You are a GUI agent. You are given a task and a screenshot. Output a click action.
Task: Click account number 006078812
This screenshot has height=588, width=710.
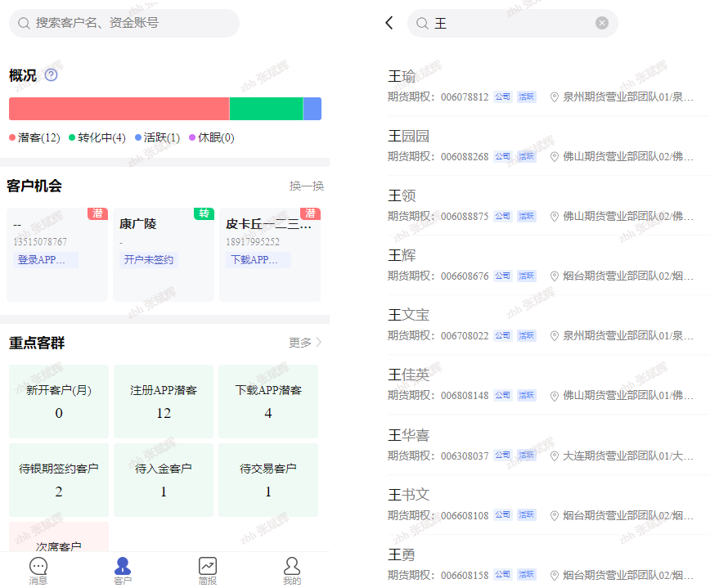(x=465, y=97)
